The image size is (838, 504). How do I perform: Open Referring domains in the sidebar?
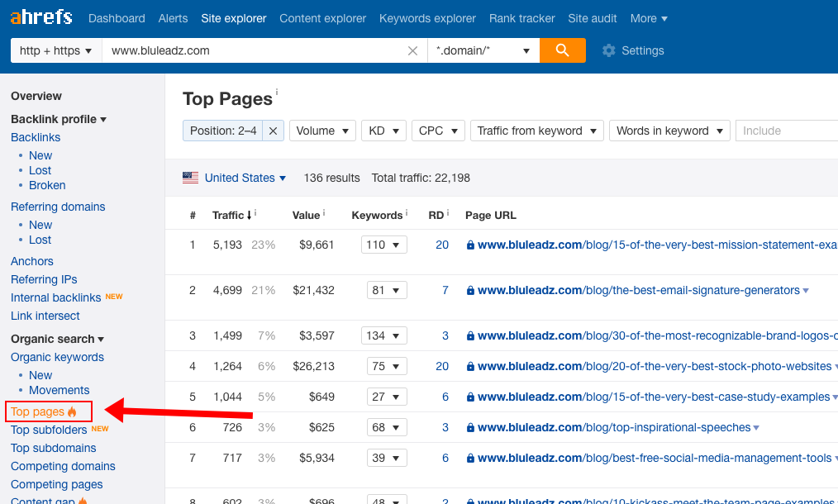[x=58, y=207]
